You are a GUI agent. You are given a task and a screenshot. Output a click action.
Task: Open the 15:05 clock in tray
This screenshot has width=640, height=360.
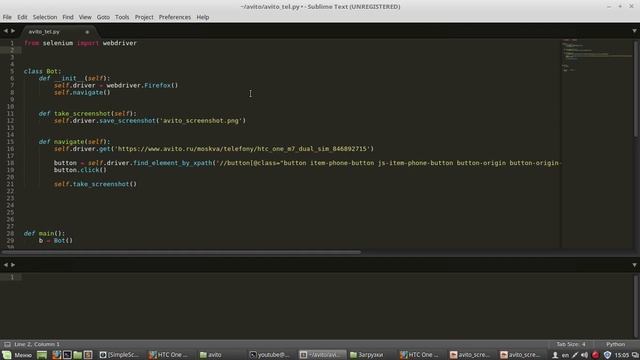pyautogui.click(x=622, y=355)
